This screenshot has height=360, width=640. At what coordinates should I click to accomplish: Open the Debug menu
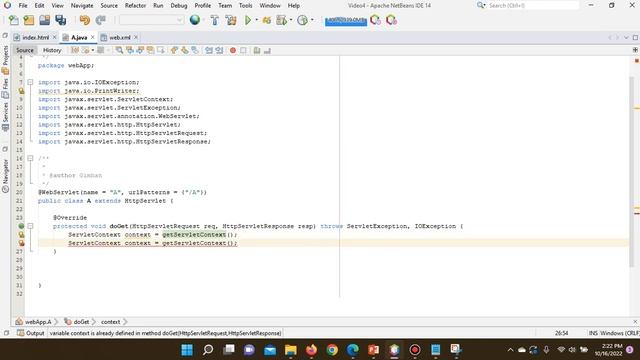[x=178, y=6]
